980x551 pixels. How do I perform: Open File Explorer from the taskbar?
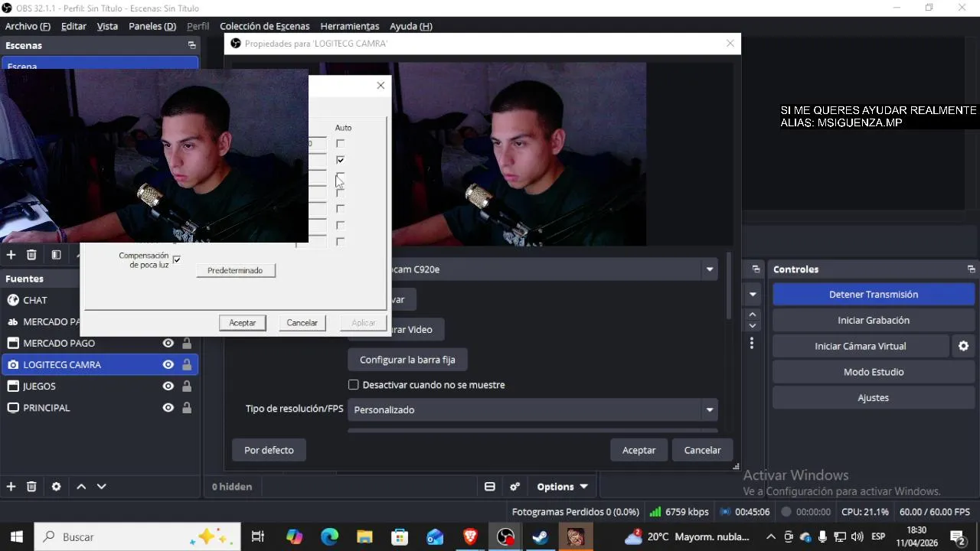click(364, 537)
